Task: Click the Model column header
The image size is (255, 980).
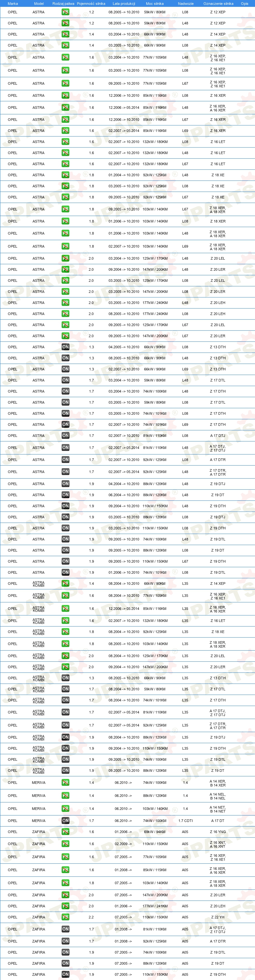Action: click(39, 4)
